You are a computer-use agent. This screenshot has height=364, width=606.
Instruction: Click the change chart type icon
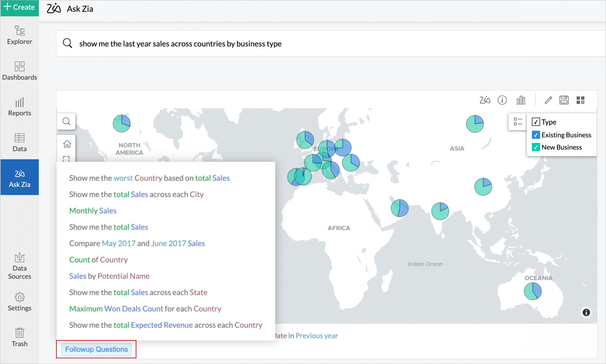(521, 100)
